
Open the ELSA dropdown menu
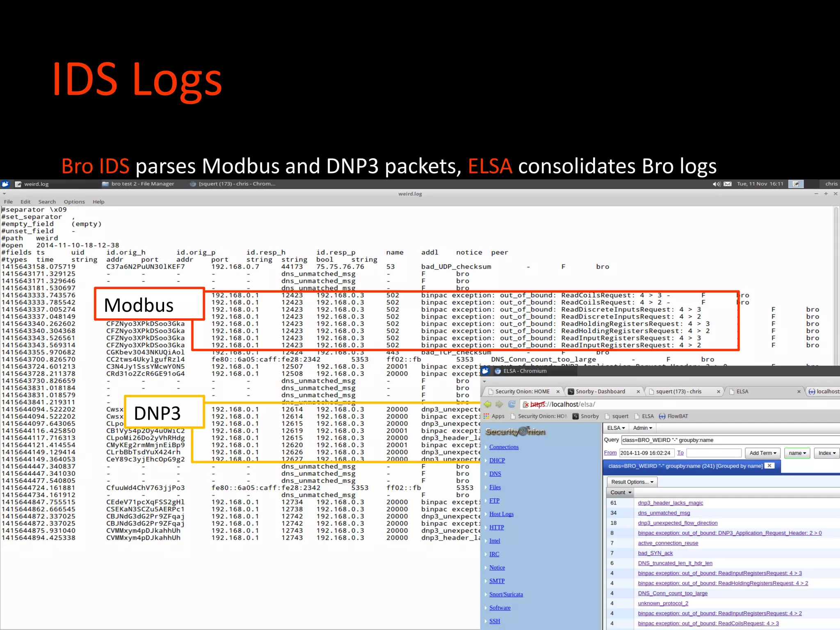click(x=616, y=428)
